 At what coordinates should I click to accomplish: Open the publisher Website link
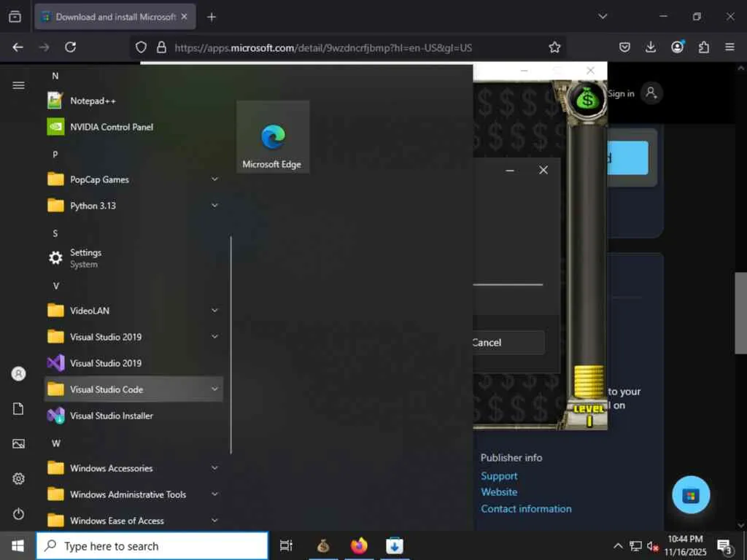tap(499, 492)
